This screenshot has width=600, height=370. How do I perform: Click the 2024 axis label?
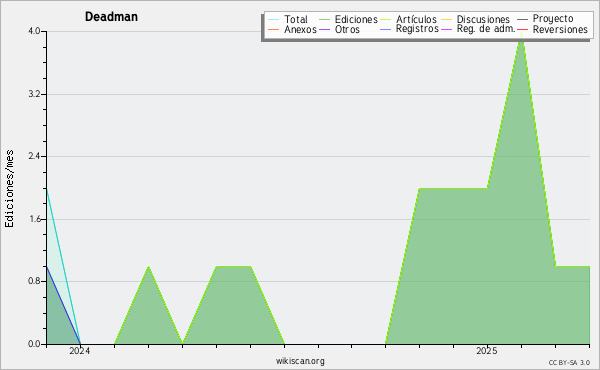click(80, 351)
